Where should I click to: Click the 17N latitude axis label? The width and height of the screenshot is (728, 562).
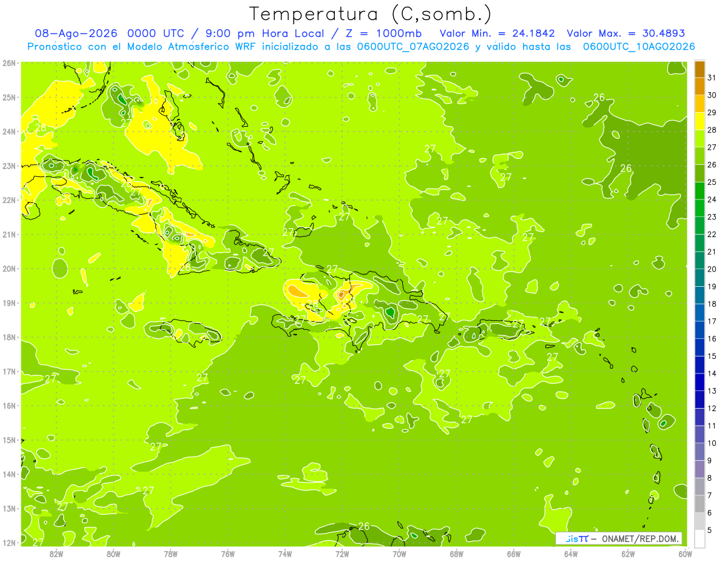tap(9, 372)
